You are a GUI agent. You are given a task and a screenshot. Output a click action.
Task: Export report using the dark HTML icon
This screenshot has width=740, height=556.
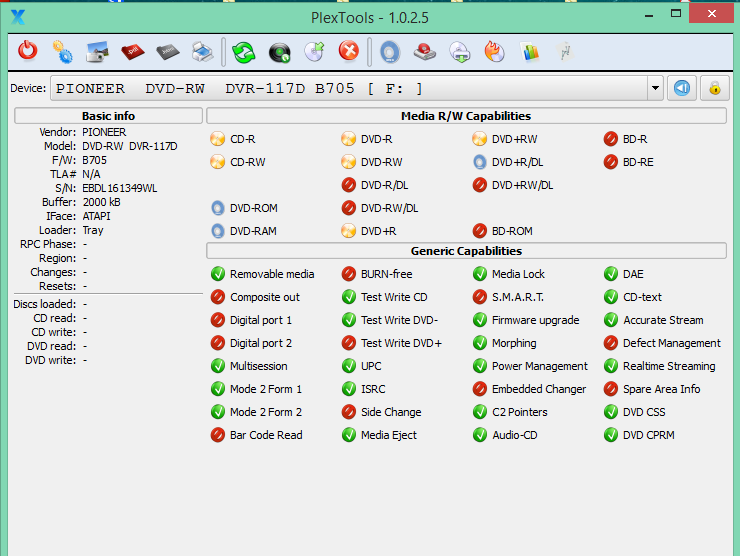tap(168, 51)
